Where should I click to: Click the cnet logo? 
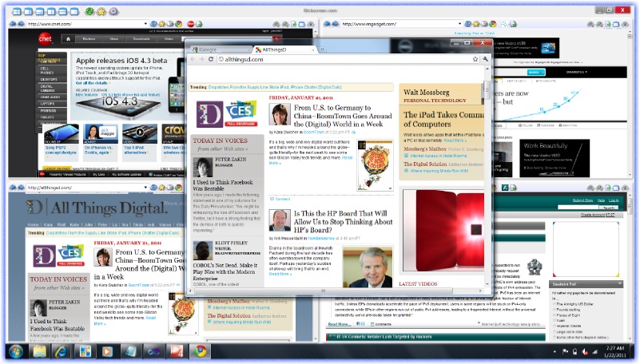click(x=46, y=39)
